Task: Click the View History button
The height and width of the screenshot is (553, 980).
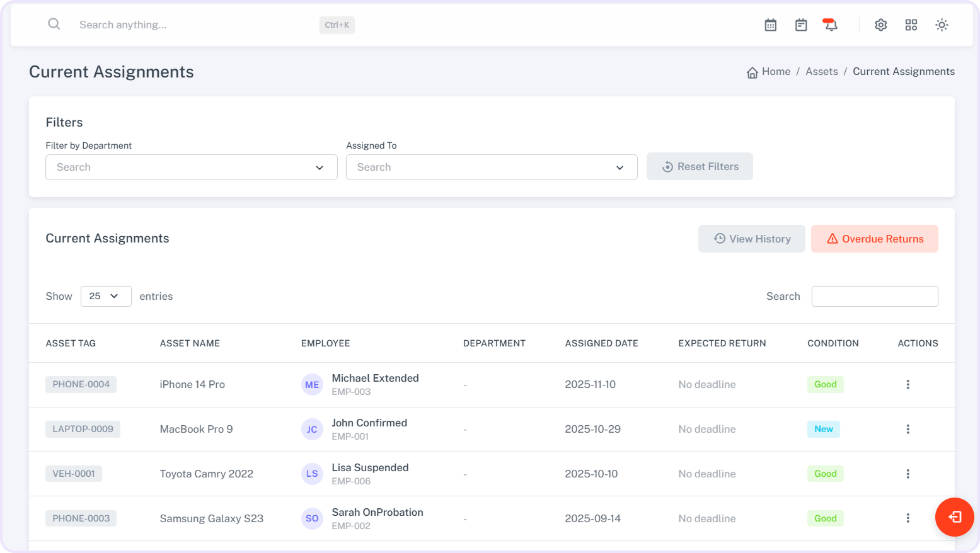Action: point(751,239)
